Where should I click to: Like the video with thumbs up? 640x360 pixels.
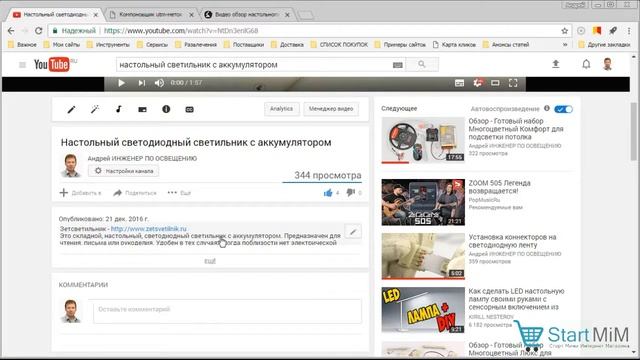(328, 193)
